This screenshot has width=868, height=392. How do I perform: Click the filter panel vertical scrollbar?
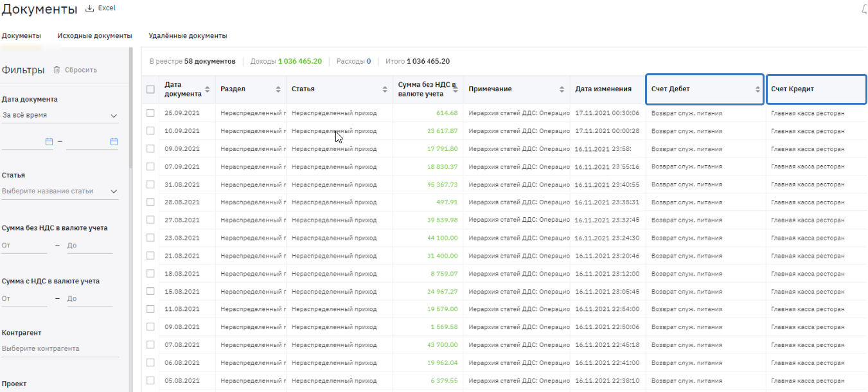coord(130,109)
